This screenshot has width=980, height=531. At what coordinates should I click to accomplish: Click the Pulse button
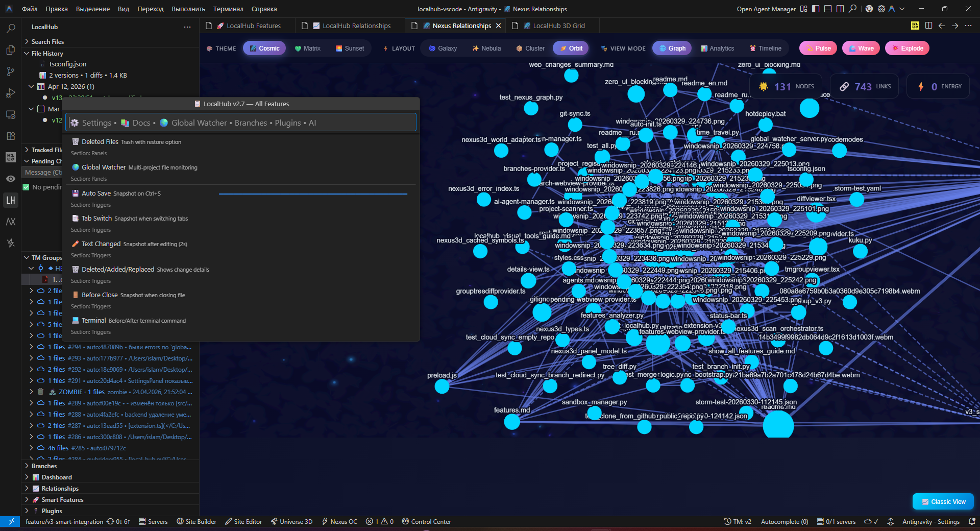pyautogui.click(x=818, y=49)
